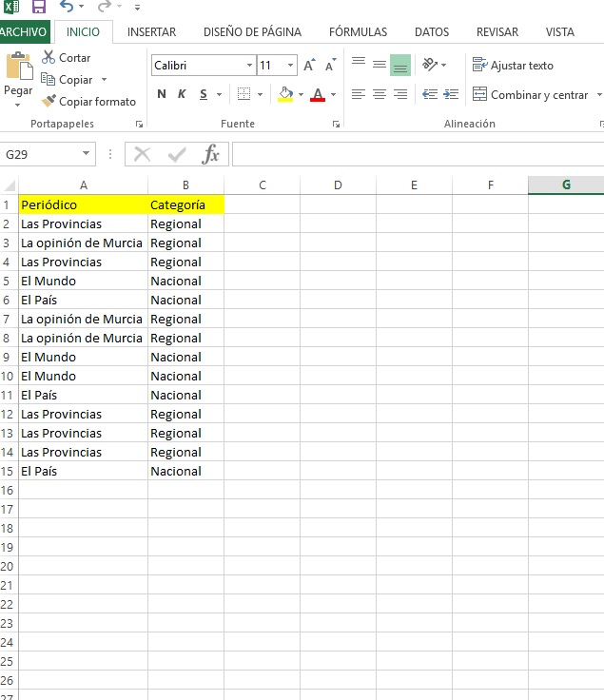Click the Redo arrow icon
Viewport: 604px width, 700px height.
coord(105,7)
